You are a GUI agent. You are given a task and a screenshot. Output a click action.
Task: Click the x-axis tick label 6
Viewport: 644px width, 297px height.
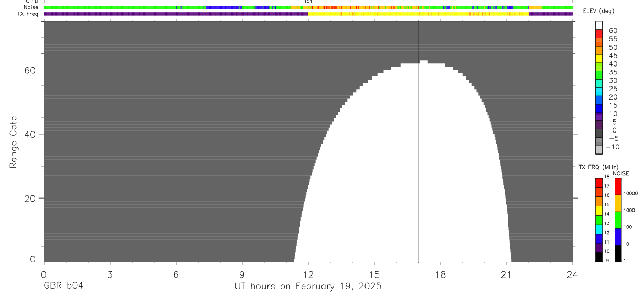(x=176, y=274)
